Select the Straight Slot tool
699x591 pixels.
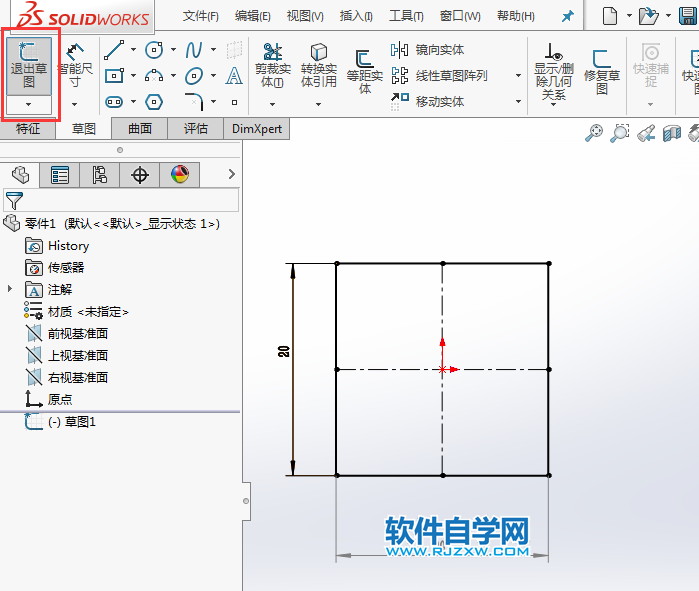(114, 102)
